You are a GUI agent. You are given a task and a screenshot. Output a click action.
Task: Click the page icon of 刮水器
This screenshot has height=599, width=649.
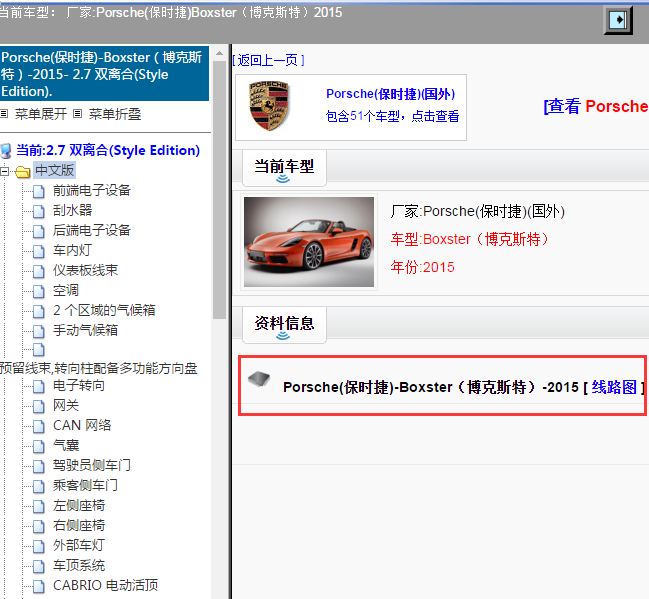[x=38, y=211]
